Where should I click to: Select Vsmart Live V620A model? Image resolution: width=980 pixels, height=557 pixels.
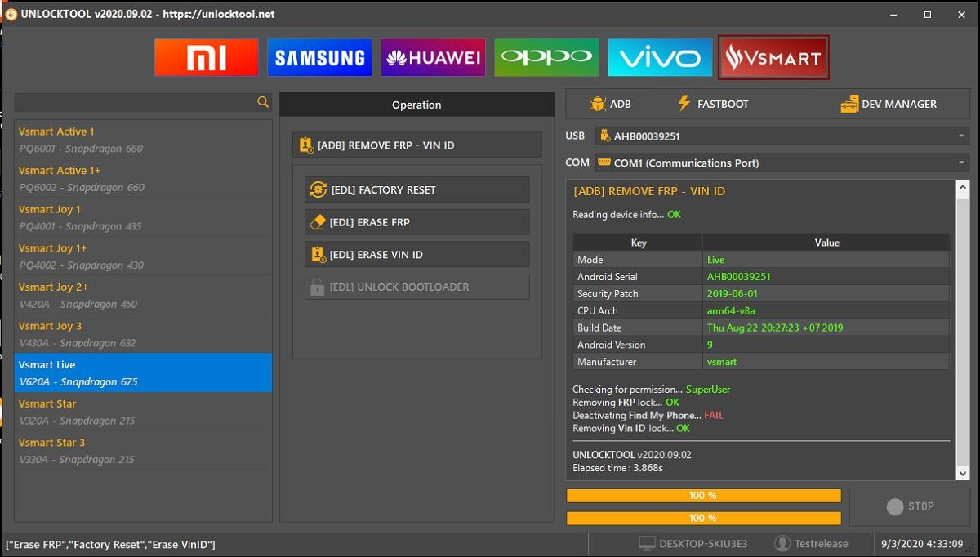143,372
